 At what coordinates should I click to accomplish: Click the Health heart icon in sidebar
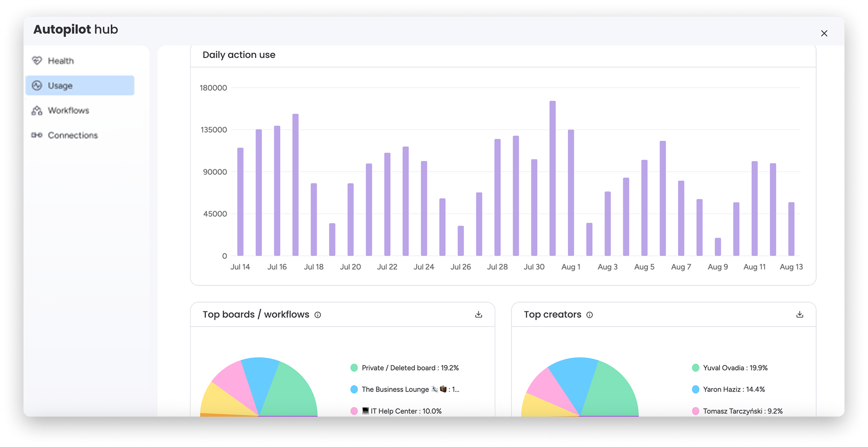click(37, 61)
